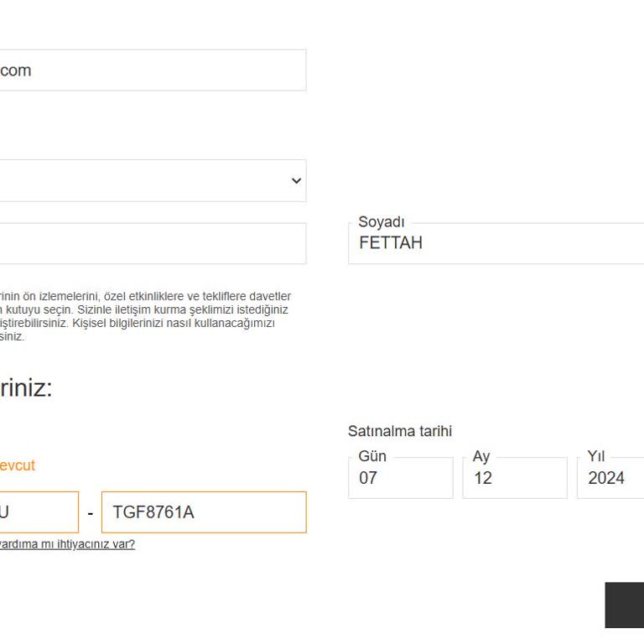
Task: Click the serial number prefix field ending in U
Action: [x=38, y=512]
